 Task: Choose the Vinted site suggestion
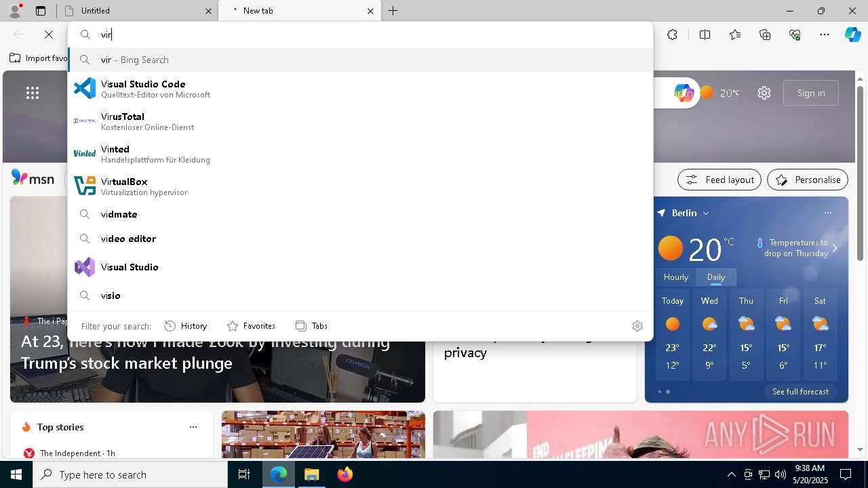(x=360, y=154)
